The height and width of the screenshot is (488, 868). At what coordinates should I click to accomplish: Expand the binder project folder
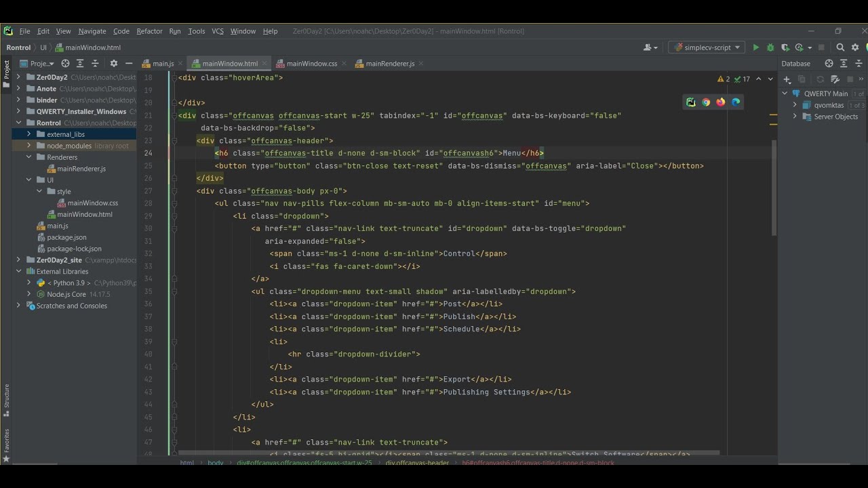[x=18, y=100]
